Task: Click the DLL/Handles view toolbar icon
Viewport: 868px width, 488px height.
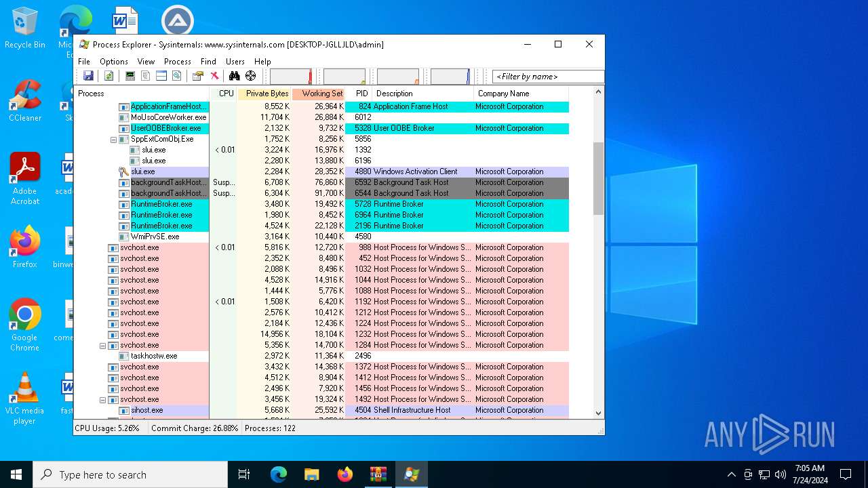Action: pos(177,76)
